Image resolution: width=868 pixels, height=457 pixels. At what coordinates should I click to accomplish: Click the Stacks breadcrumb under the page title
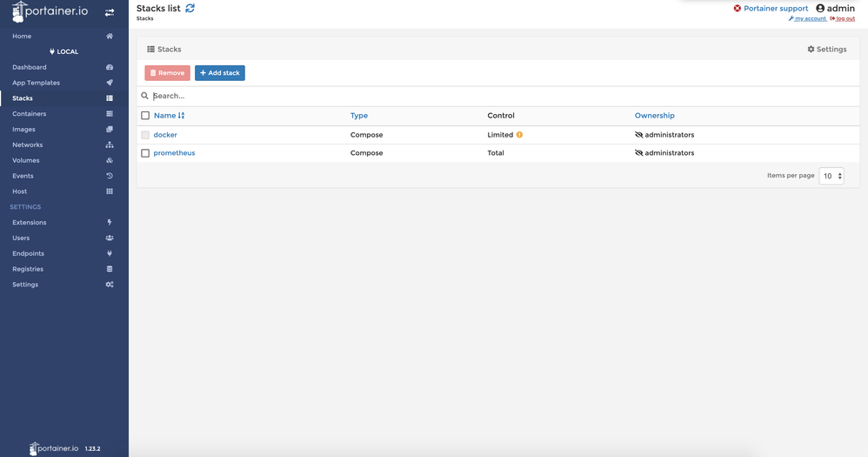[145, 18]
